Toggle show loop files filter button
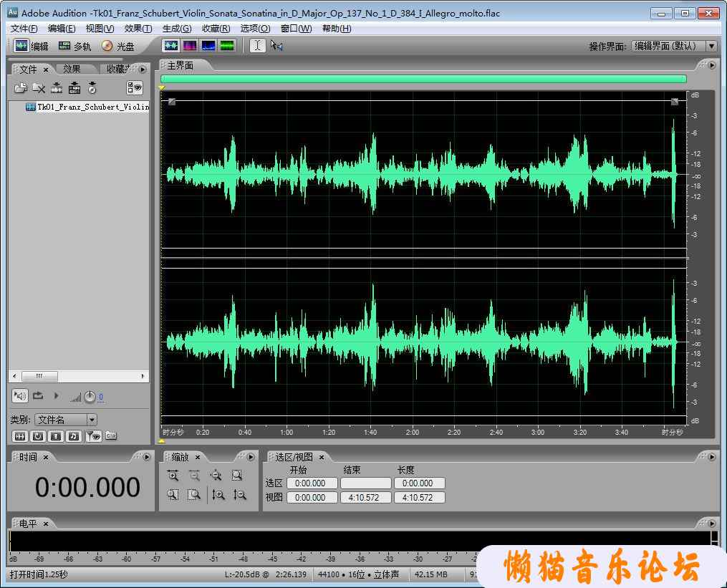 coord(38,436)
